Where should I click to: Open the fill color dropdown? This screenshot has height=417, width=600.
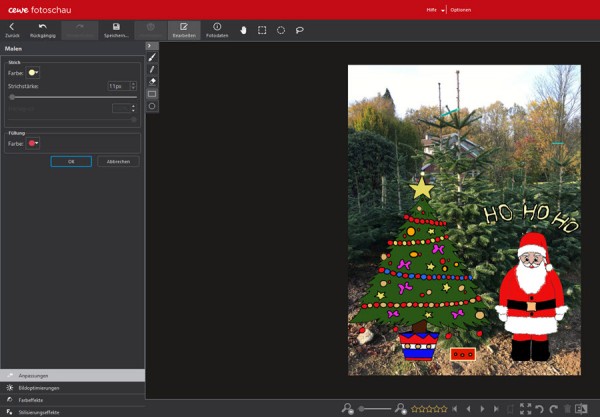pos(33,143)
